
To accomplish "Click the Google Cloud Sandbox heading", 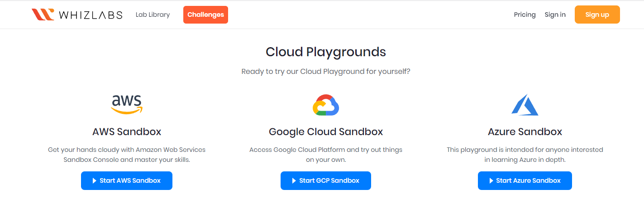I will tap(326, 132).
